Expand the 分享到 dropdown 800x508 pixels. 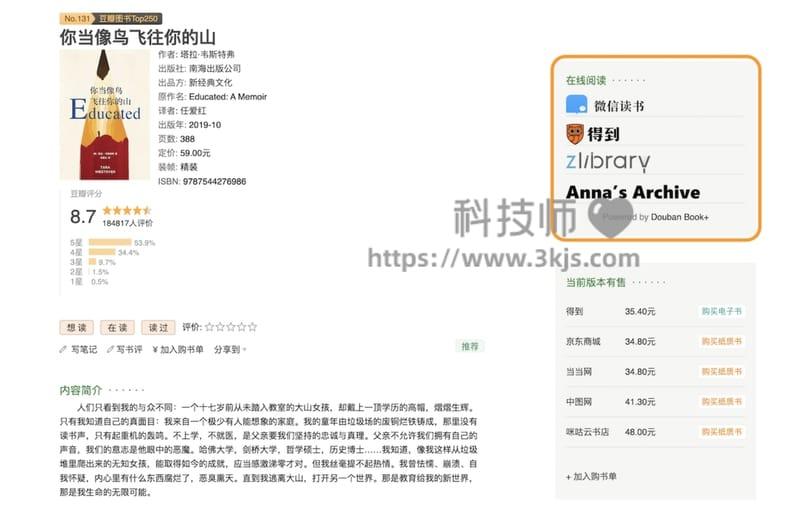point(230,349)
